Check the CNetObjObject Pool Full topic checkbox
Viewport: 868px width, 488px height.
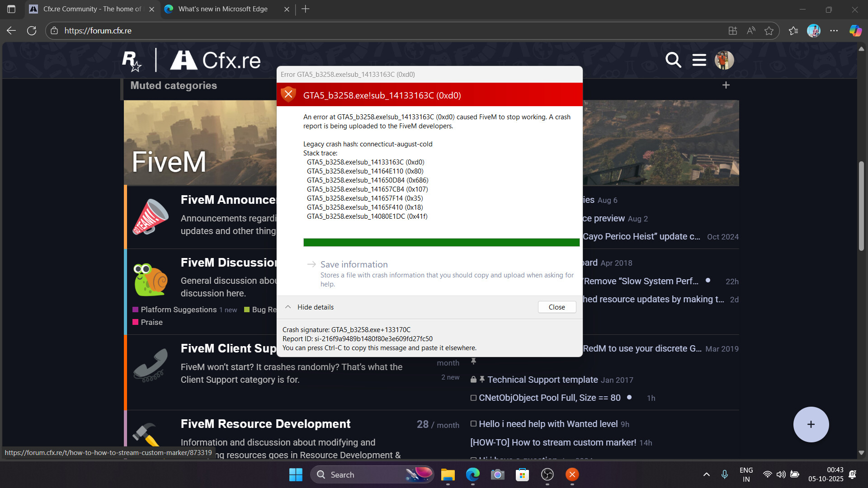tap(473, 398)
